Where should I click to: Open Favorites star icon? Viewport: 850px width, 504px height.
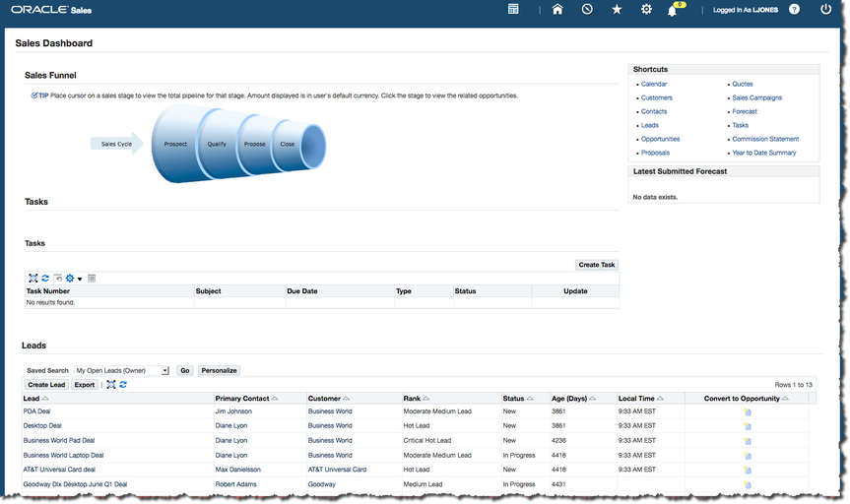pyautogui.click(x=617, y=9)
